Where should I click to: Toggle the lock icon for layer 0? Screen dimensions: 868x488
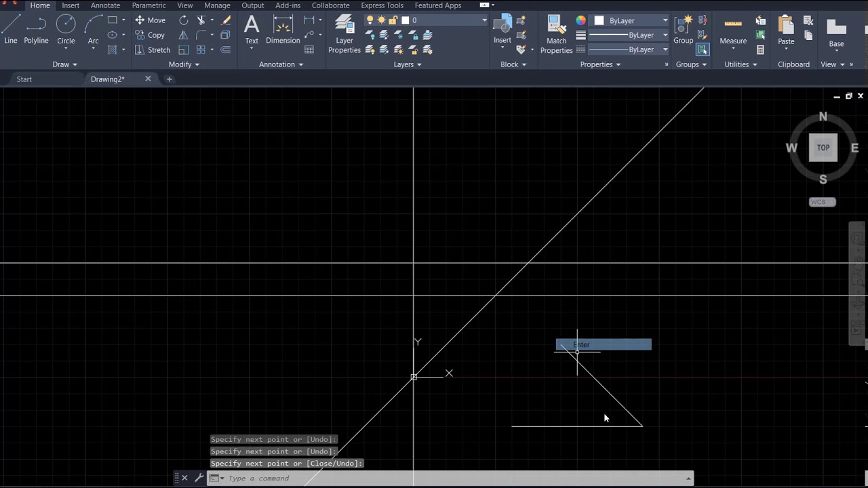[393, 20]
